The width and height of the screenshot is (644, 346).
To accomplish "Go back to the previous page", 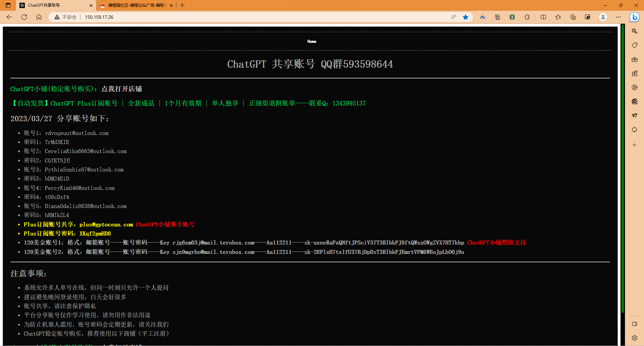I will pos(9,17).
